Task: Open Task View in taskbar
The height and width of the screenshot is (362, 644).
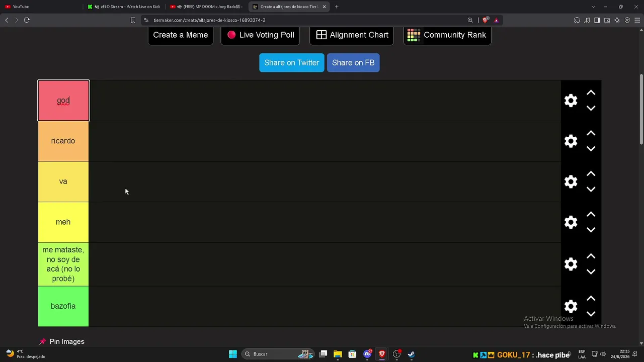Action: (x=324, y=354)
